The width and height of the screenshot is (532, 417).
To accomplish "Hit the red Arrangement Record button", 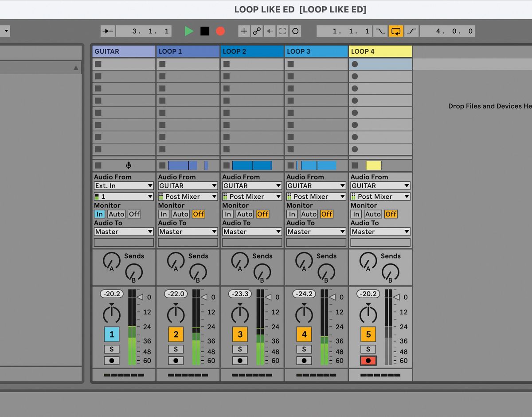I will click(220, 31).
